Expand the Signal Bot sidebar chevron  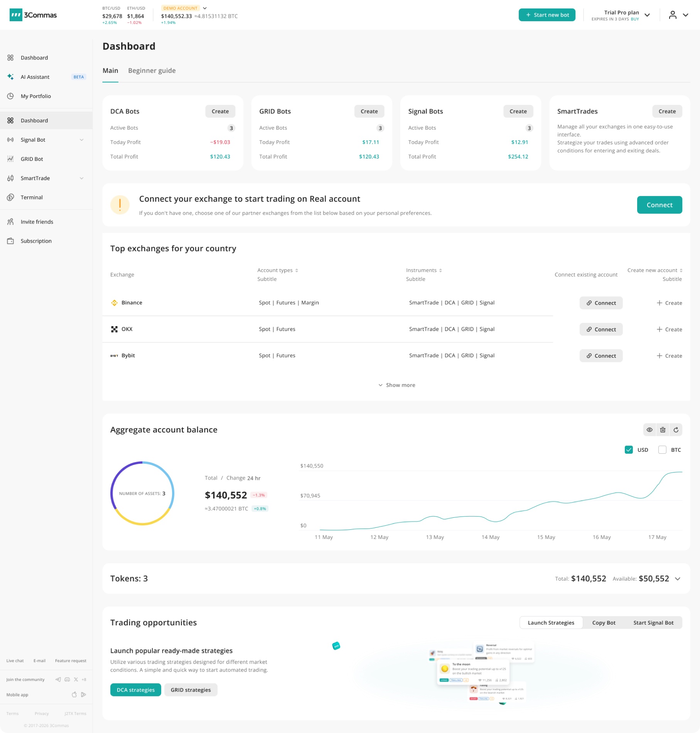(82, 140)
